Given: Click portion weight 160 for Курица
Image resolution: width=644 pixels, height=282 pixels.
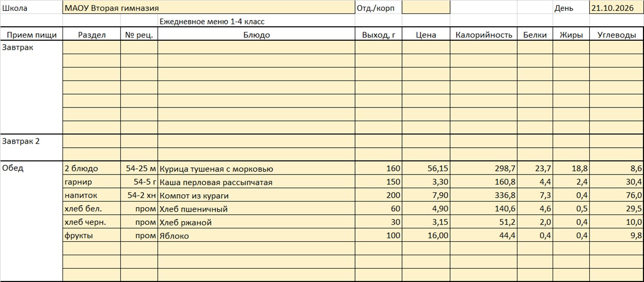Looking at the screenshot, I should [378, 168].
